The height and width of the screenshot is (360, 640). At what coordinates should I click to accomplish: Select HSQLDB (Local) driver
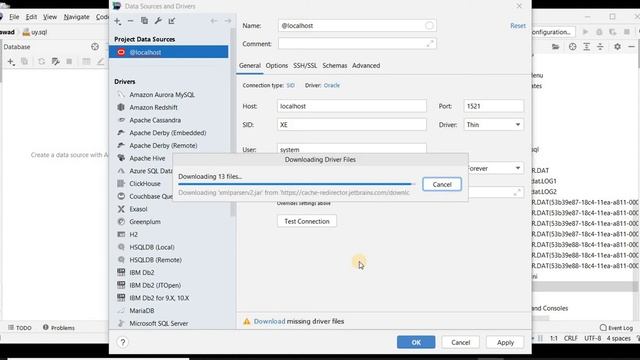[151, 247]
